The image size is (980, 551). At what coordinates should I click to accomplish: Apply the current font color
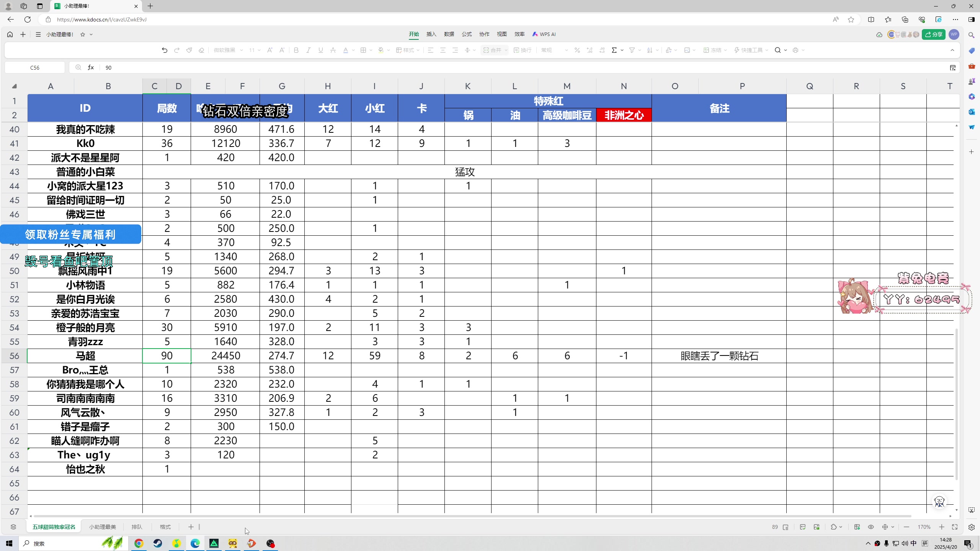346,50
